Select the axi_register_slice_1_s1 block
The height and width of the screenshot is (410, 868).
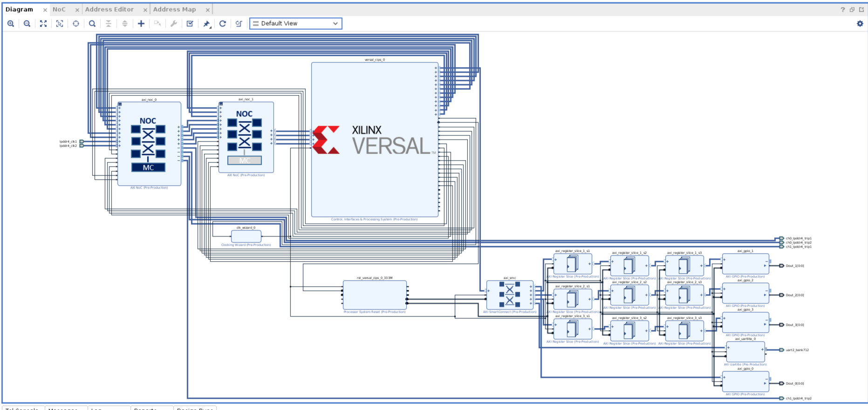pos(573,264)
